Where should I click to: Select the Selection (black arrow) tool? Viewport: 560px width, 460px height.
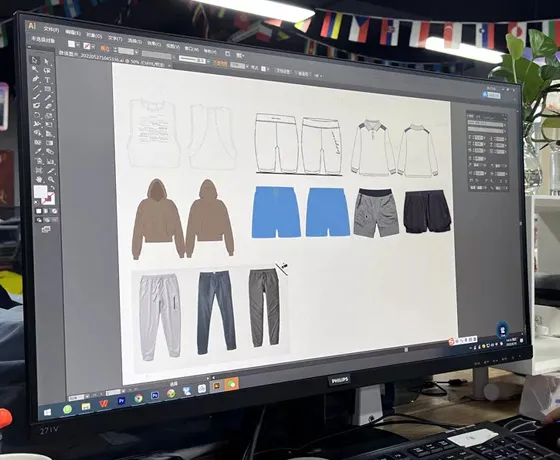[35, 60]
